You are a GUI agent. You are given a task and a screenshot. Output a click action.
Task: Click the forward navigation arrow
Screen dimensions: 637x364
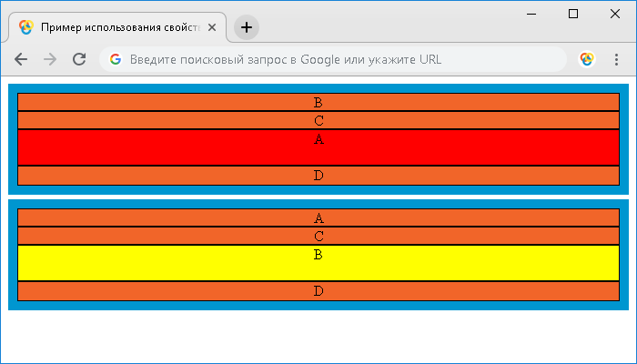click(50, 59)
